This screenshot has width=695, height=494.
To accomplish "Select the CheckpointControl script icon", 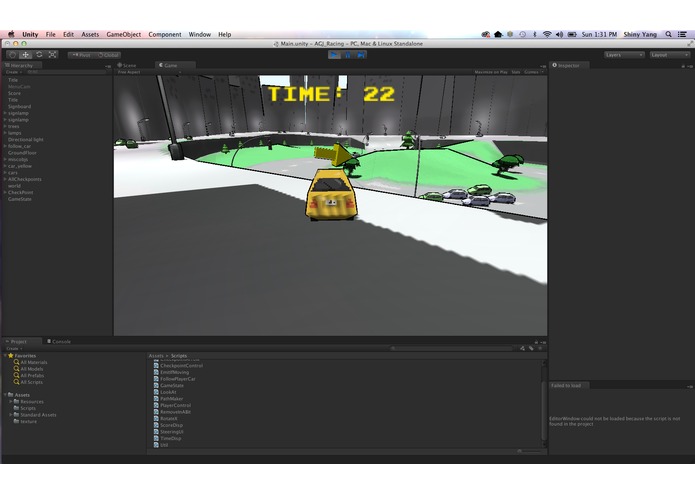I will point(156,366).
